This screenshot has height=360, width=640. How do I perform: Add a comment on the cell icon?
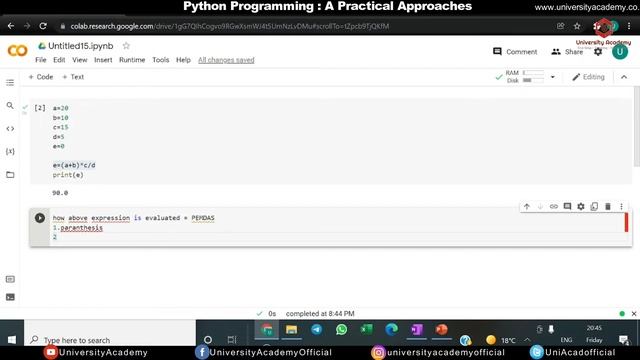[x=567, y=207]
